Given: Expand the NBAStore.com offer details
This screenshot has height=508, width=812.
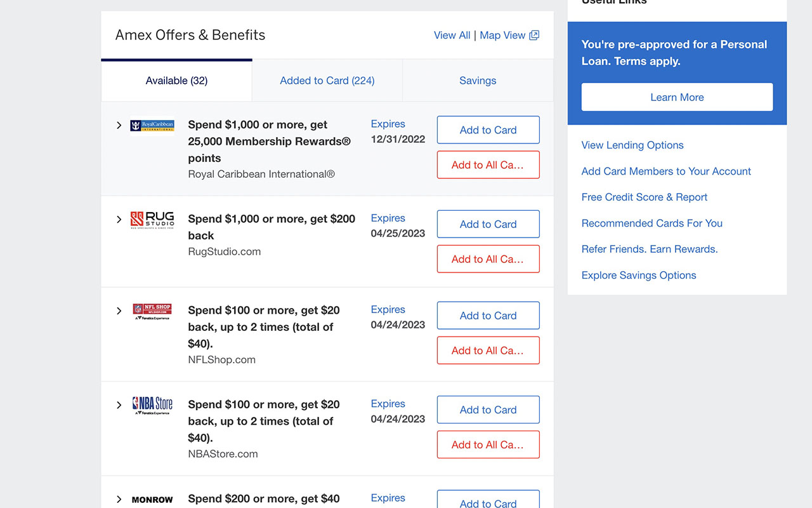Looking at the screenshot, I should tap(119, 404).
